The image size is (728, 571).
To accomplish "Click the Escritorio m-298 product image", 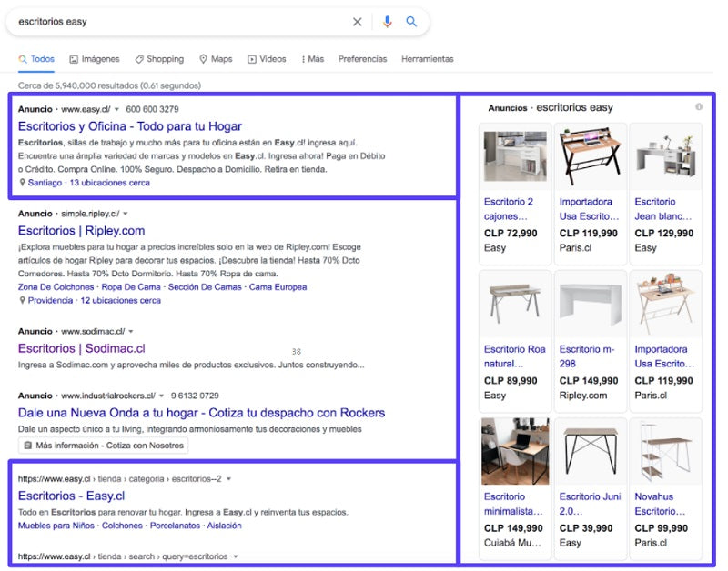I will [591, 305].
